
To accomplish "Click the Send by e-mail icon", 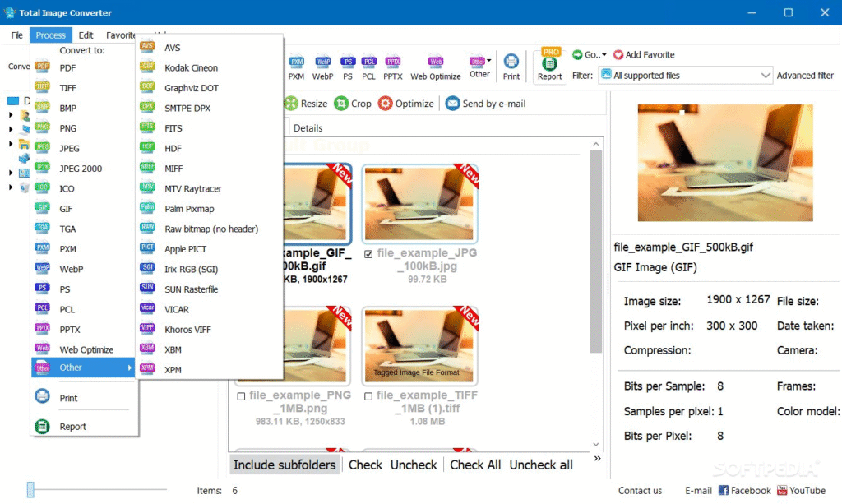I will click(x=453, y=104).
